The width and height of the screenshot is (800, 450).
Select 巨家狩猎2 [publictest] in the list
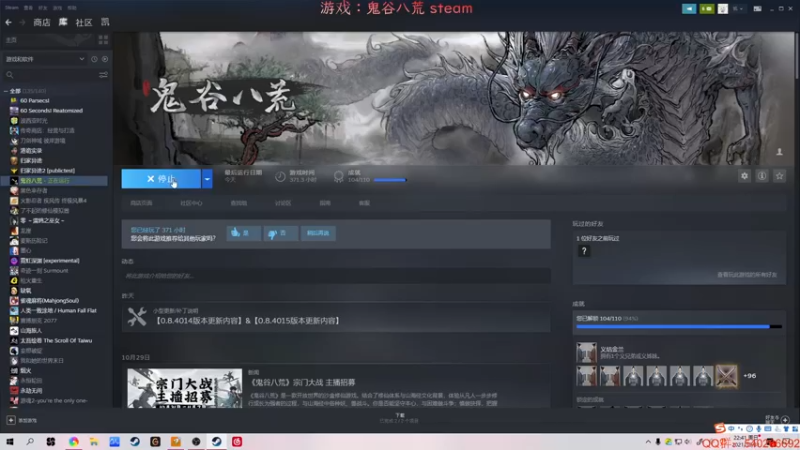click(47, 170)
